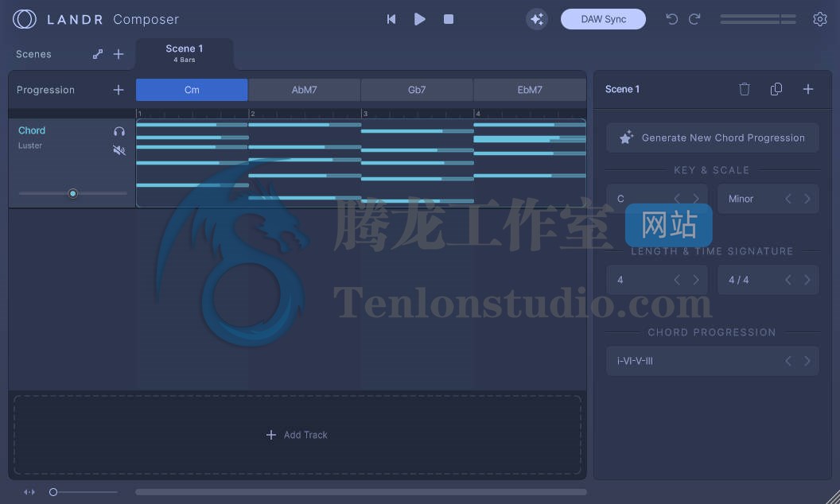Click Generate New Chord Progression
Image resolution: width=840 pixels, height=504 pixels.
click(712, 138)
